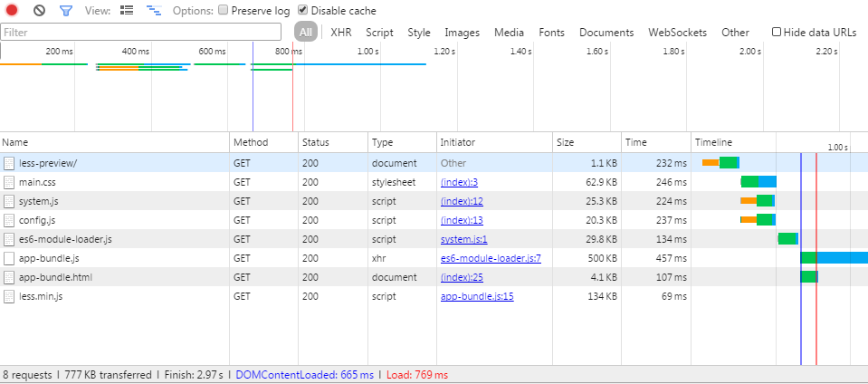This screenshot has height=384, width=868.
Task: Click the file icon beside less-preview/
Action: pos(9,163)
